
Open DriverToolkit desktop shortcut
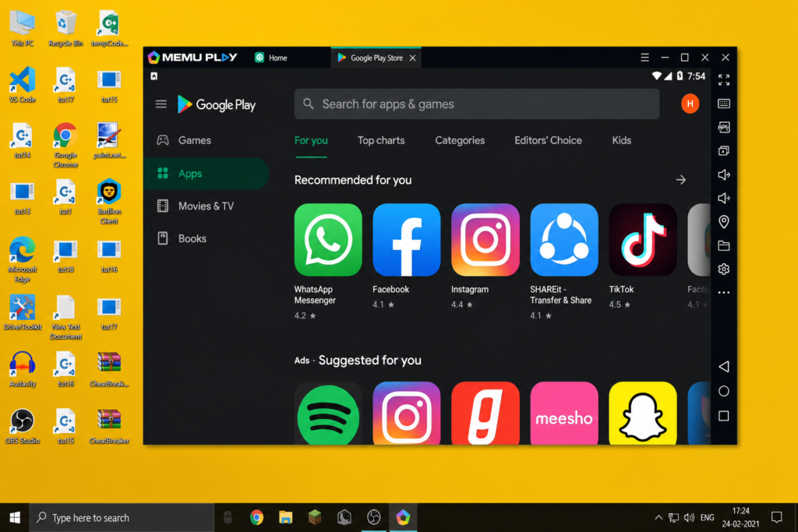click(23, 312)
